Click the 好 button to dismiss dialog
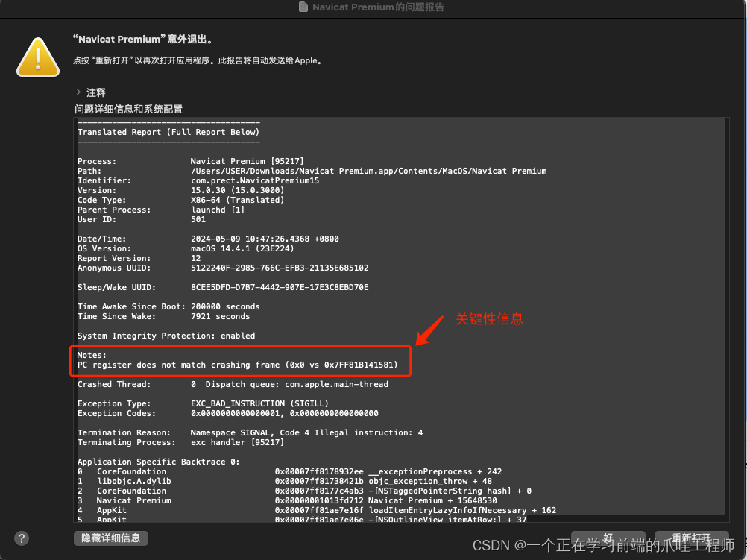 click(x=608, y=538)
